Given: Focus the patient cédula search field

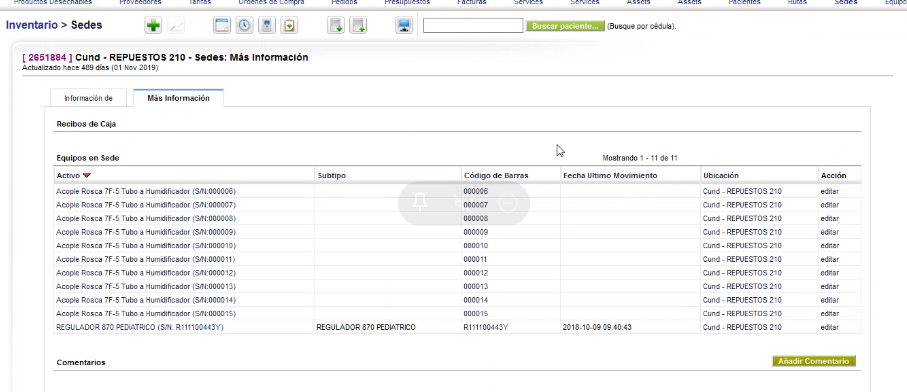Looking at the screenshot, I should 473,26.
